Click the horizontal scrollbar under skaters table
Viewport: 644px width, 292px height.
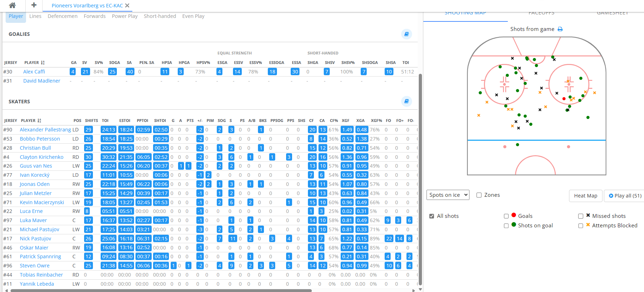pyautogui.click(x=161, y=291)
